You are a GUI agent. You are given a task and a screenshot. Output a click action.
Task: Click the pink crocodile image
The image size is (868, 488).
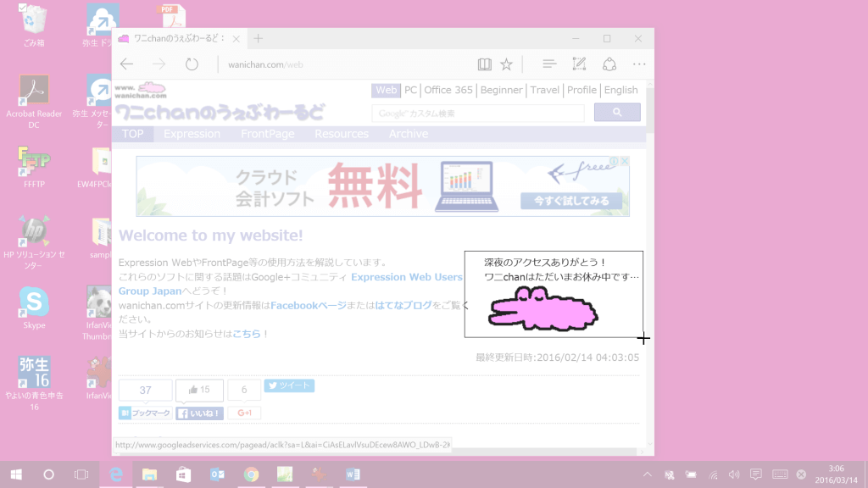[542, 308]
